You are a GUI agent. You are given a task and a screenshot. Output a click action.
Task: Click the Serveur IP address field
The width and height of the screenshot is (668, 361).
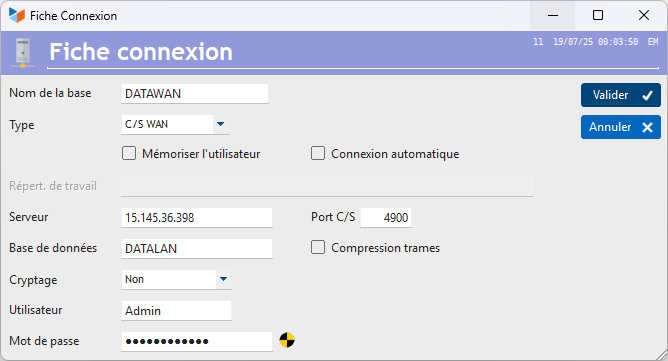click(197, 218)
